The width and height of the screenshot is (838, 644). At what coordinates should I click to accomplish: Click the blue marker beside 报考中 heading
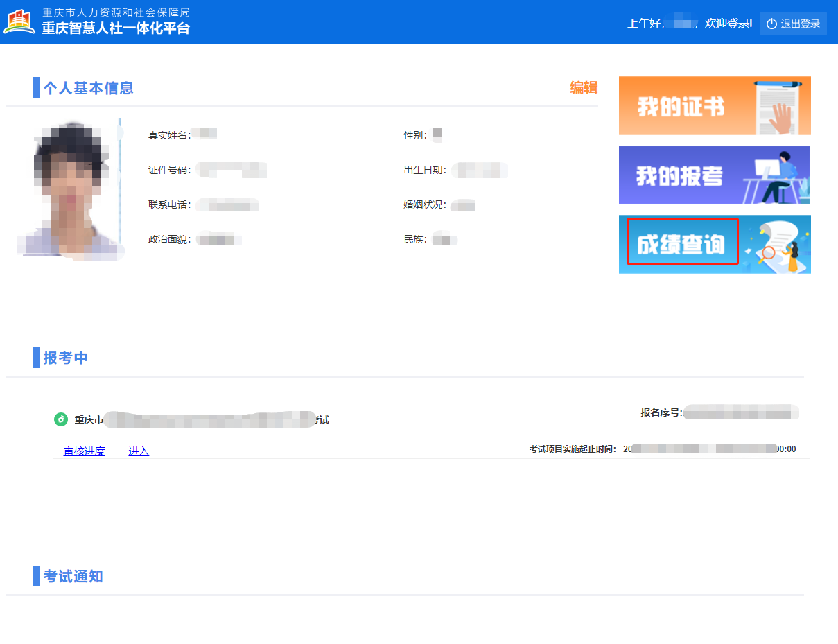(36, 358)
